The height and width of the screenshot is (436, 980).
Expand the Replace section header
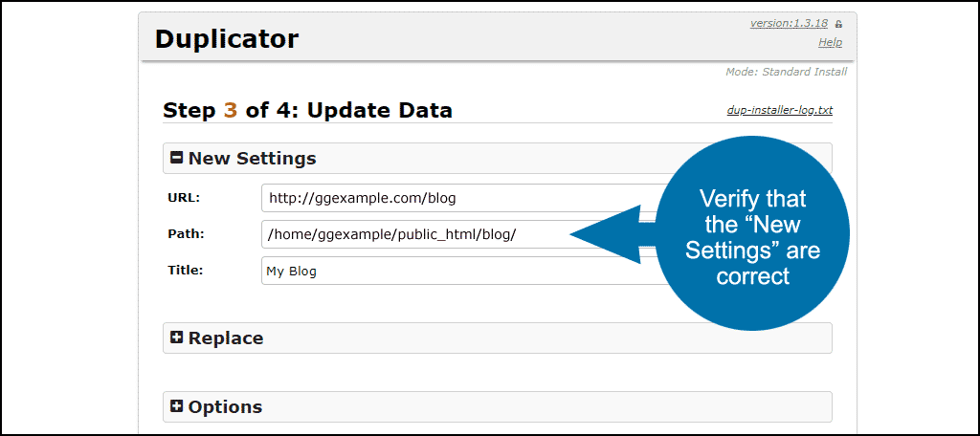coord(498,338)
